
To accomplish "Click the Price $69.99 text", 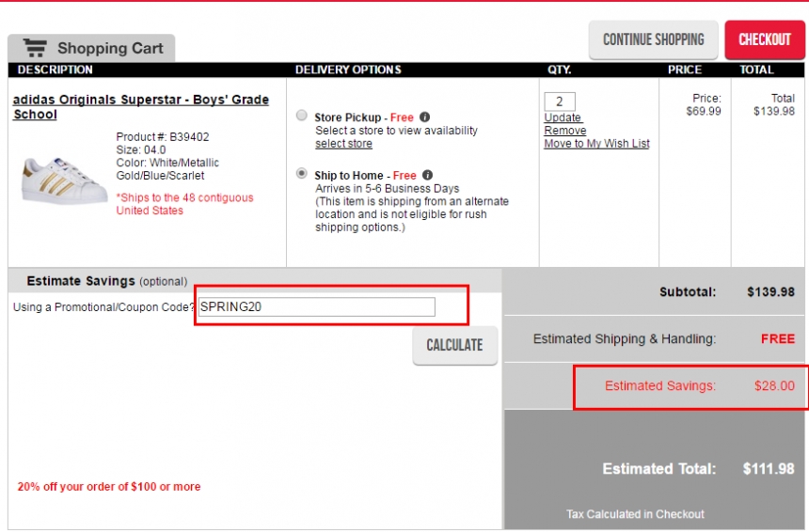I will tap(704, 104).
